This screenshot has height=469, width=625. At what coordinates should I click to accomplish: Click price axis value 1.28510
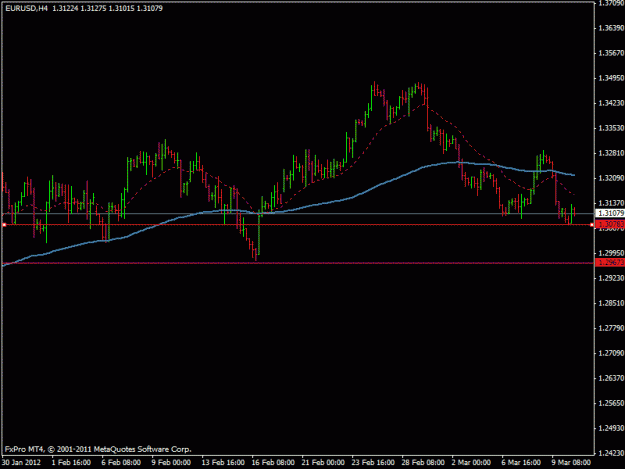click(x=611, y=303)
